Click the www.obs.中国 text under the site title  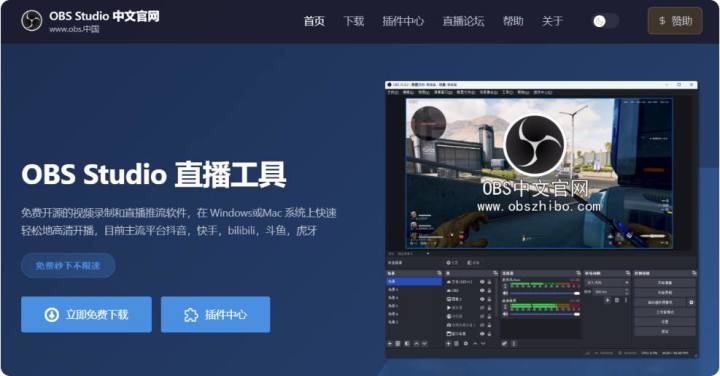click(74, 29)
